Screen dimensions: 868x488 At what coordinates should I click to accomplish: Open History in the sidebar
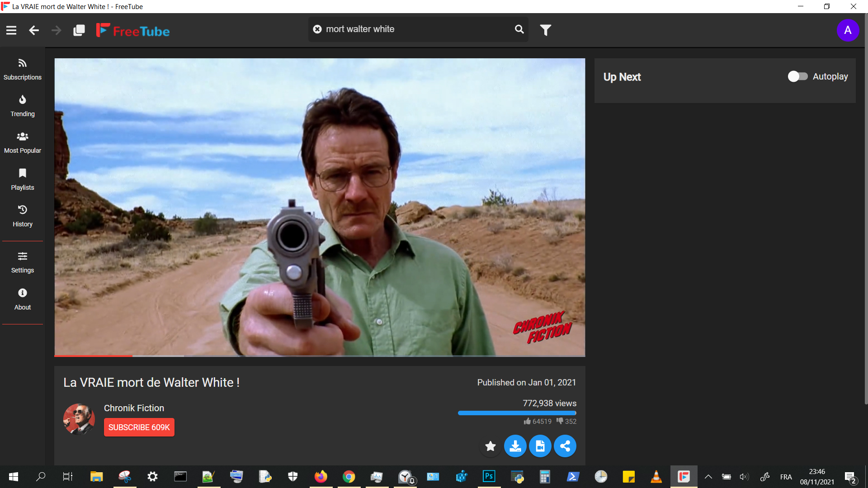(23, 216)
